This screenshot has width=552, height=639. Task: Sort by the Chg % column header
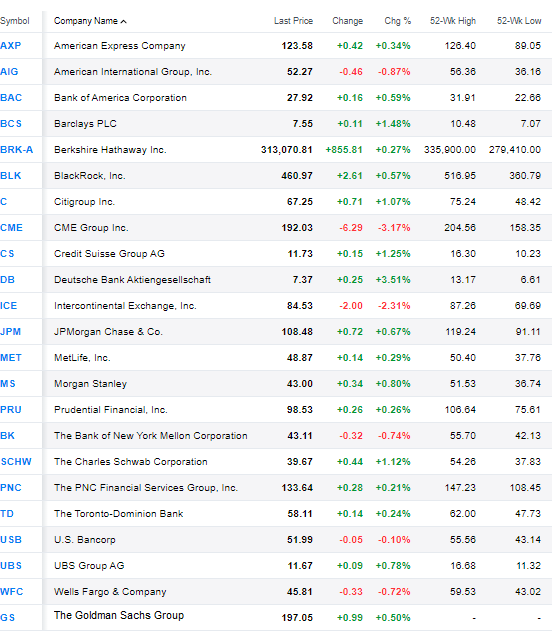[398, 21]
